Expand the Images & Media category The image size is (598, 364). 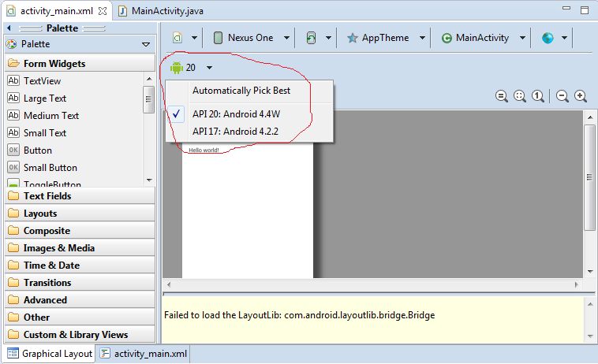click(x=80, y=248)
